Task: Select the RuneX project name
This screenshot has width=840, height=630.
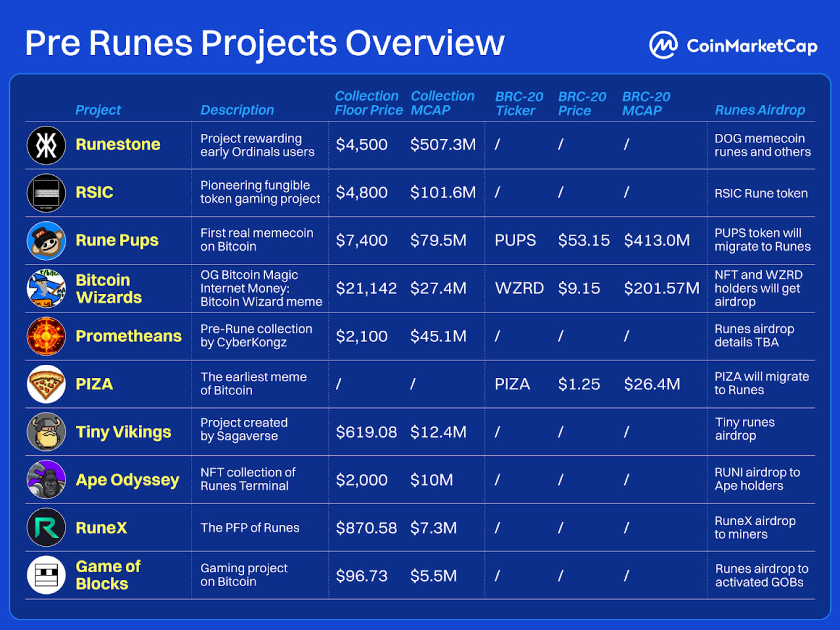Action: tap(101, 528)
